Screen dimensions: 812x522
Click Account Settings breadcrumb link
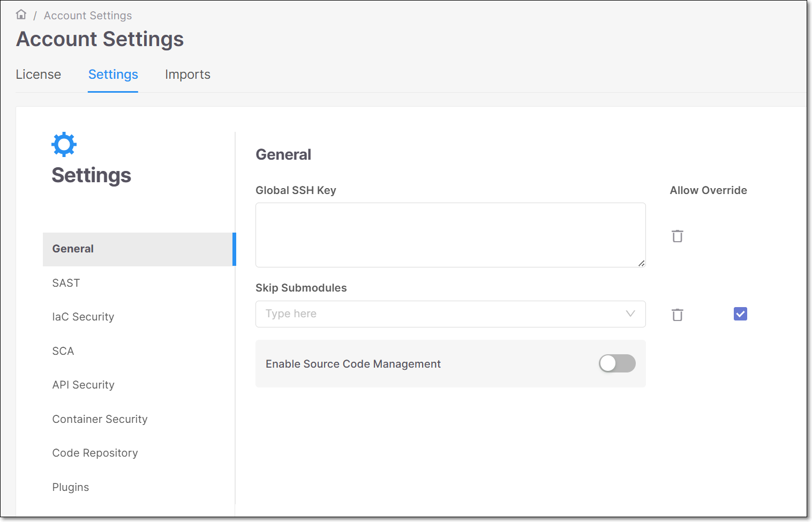88,16
